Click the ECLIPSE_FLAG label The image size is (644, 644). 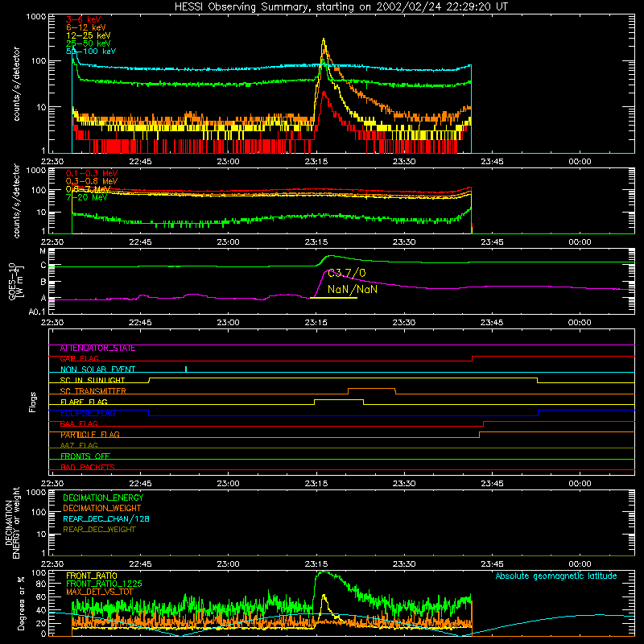coord(88,413)
